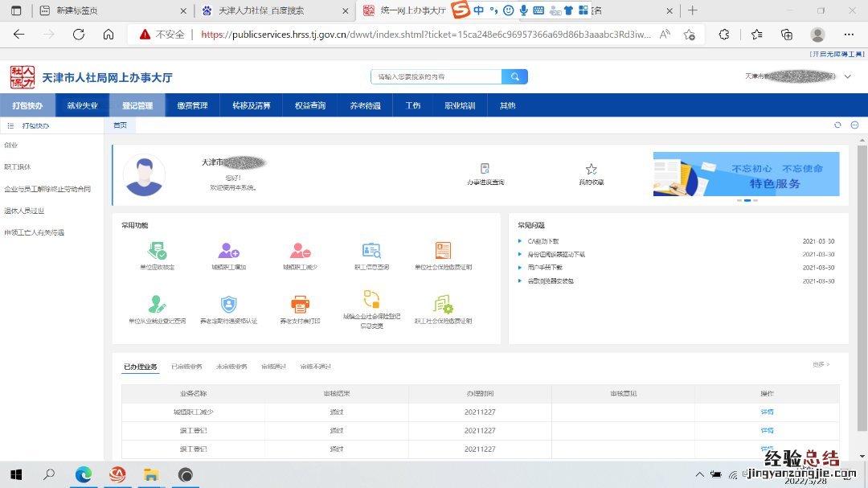Screen dimensions: 868x488
Task: Open the 办事进度查询 icon
Action: click(485, 170)
